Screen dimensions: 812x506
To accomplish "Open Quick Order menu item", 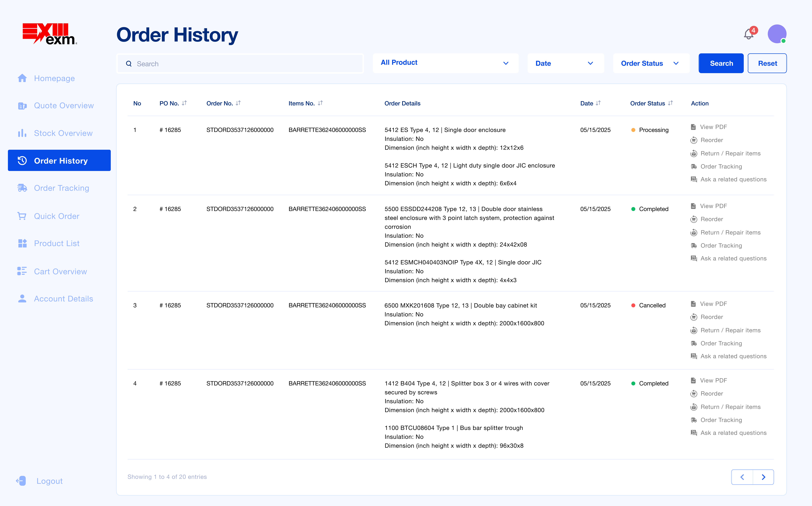I will point(57,216).
